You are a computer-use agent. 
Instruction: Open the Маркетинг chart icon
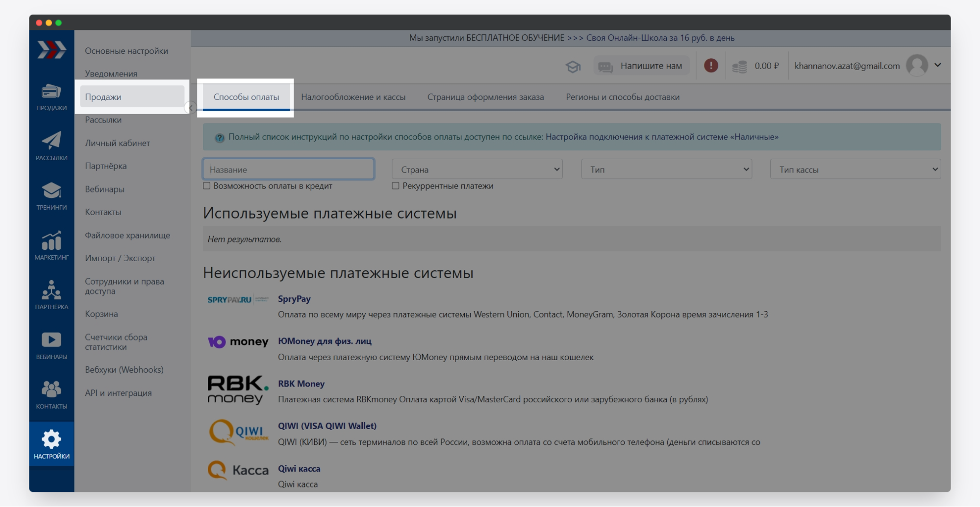pos(51,241)
